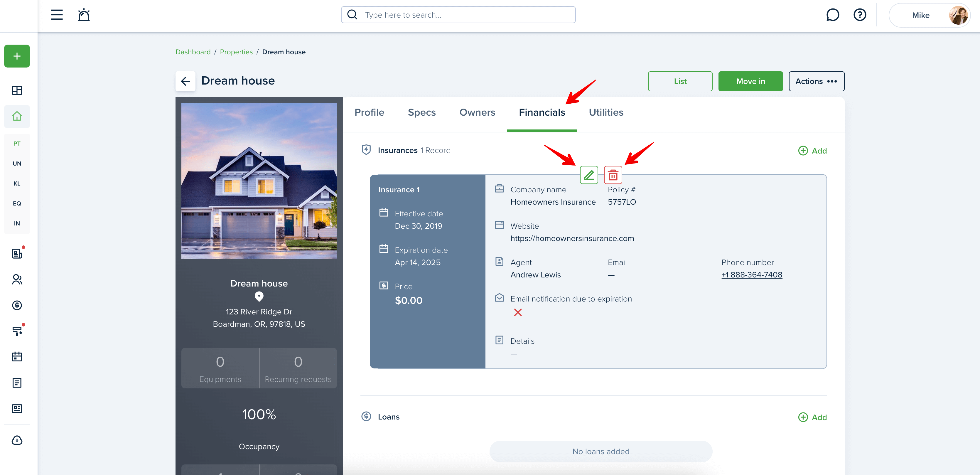980x475 pixels.
Task: Click the 100% Occupancy value
Action: click(x=259, y=415)
